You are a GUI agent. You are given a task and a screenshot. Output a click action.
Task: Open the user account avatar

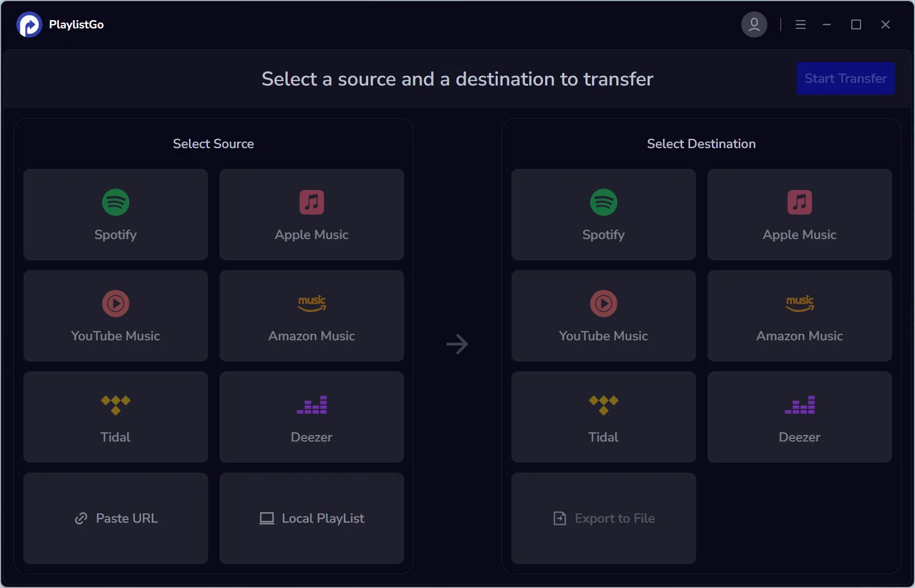pos(754,24)
